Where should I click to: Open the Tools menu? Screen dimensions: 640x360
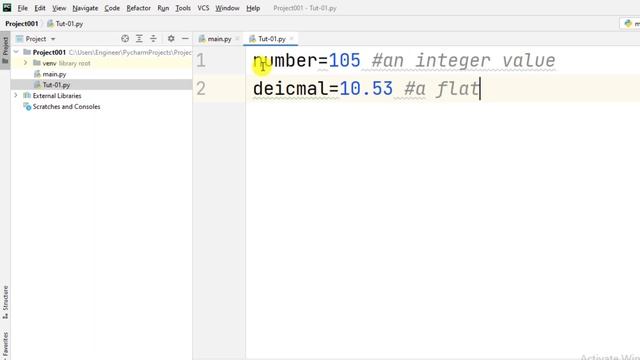(183, 8)
